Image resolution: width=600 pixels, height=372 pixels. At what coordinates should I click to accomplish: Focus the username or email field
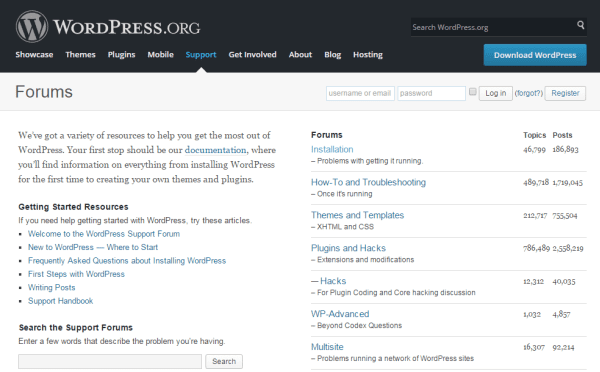pos(360,93)
